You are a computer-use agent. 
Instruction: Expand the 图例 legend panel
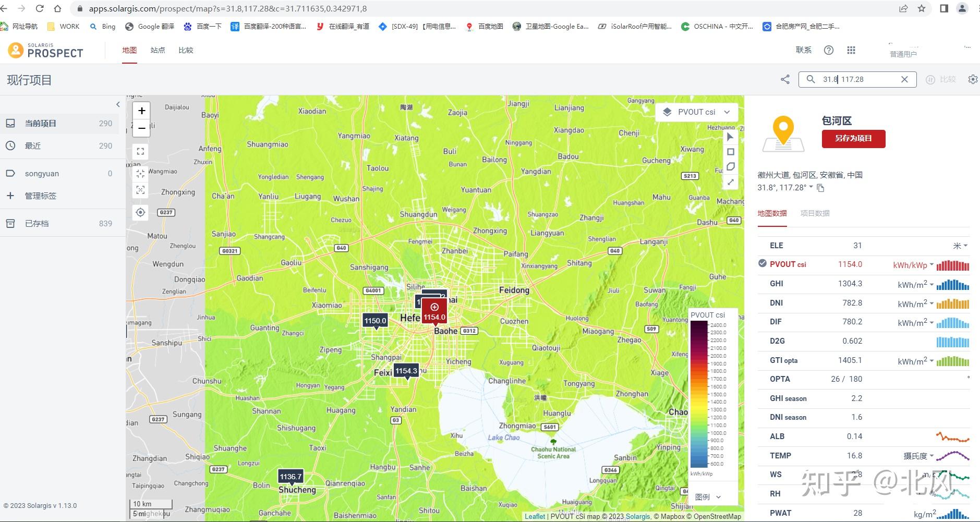[x=708, y=497]
